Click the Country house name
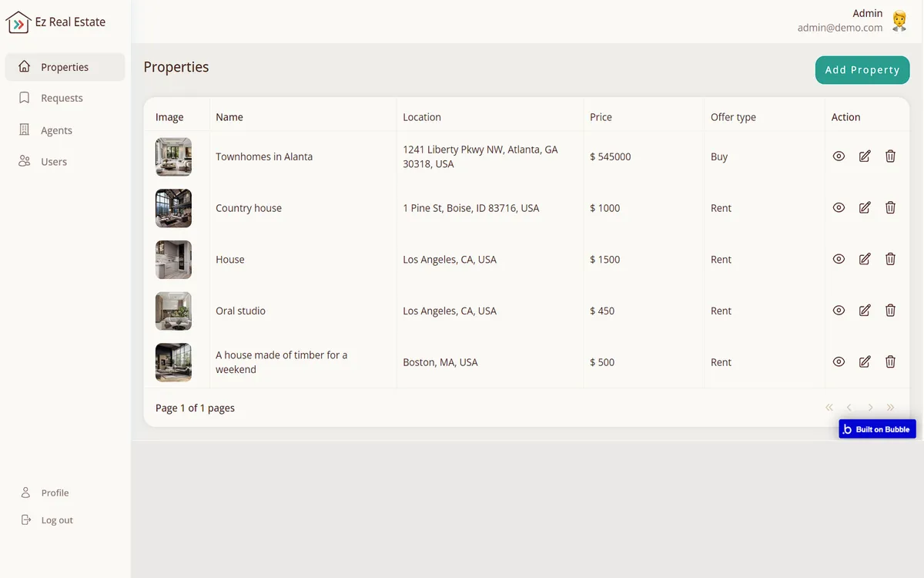Screen dimensions: 924x578 click(249, 208)
